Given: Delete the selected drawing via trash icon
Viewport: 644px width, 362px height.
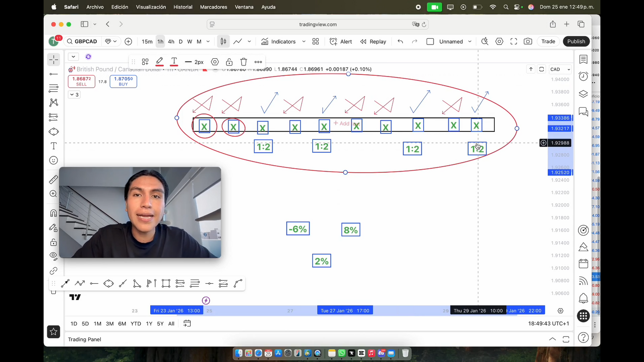Looking at the screenshot, I should coord(244,62).
